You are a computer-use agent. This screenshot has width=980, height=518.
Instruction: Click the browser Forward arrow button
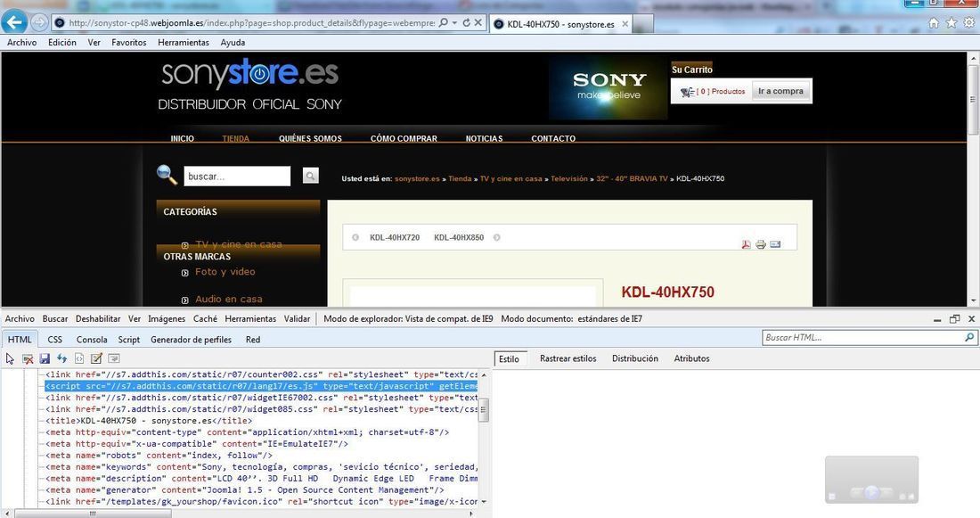[38, 23]
